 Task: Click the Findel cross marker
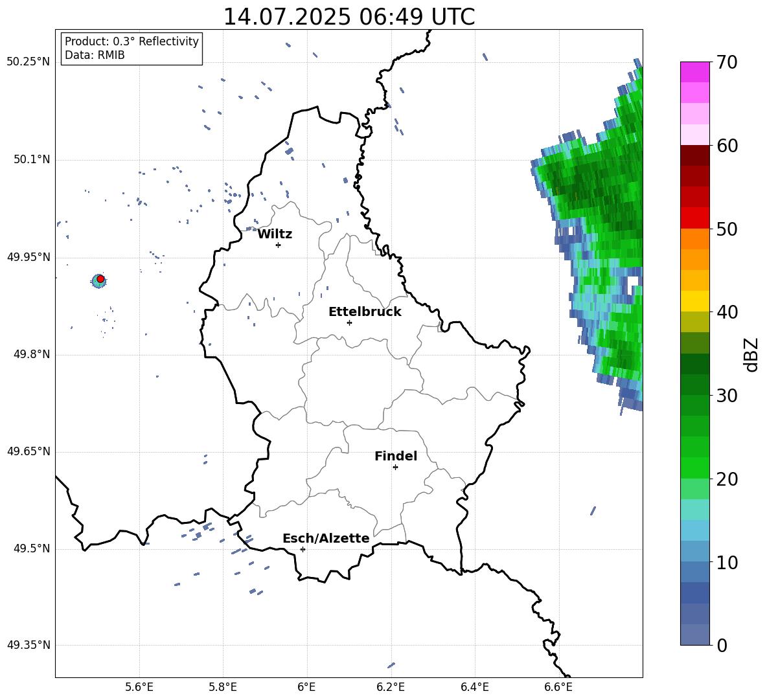click(395, 468)
